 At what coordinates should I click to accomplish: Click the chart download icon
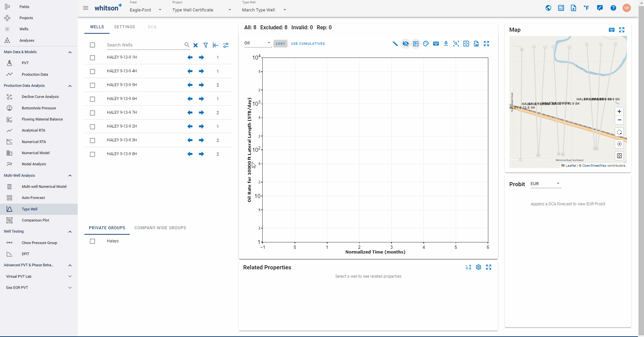click(446, 43)
